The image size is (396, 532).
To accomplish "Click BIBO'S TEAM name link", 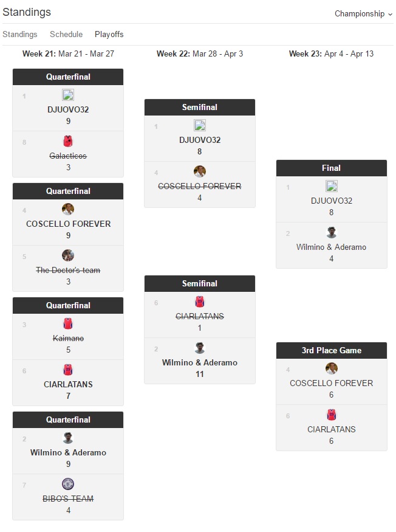I will [x=68, y=499].
